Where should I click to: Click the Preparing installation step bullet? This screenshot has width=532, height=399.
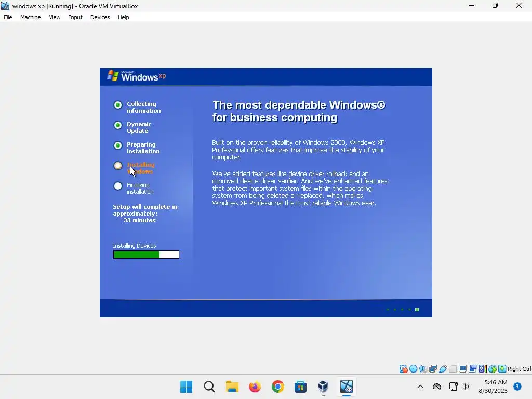(118, 145)
